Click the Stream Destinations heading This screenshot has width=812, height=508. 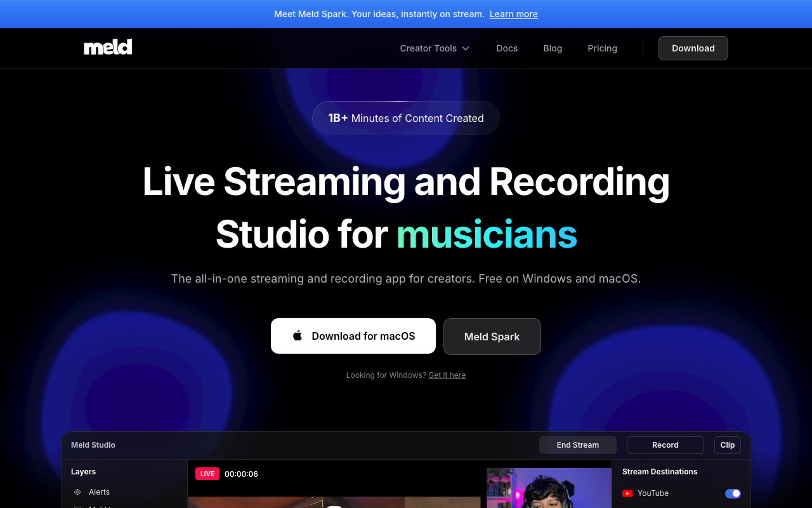pos(660,472)
